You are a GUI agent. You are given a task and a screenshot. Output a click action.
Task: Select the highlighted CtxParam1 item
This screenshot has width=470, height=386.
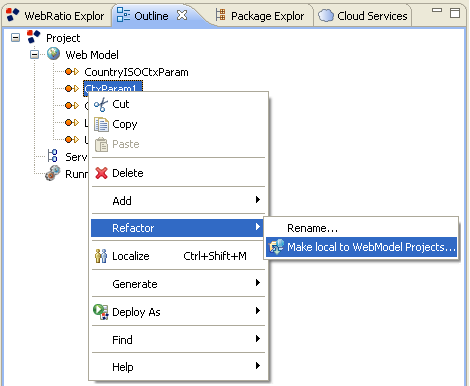click(x=113, y=87)
